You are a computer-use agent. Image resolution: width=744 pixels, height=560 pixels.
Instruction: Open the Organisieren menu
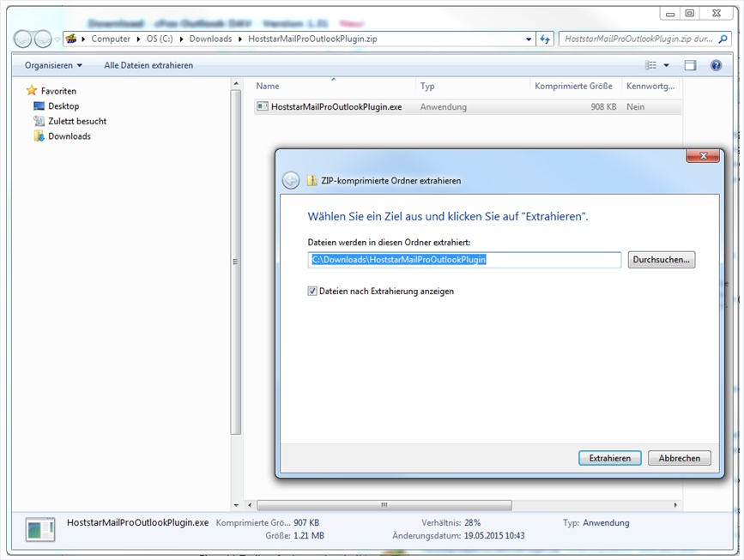53,65
